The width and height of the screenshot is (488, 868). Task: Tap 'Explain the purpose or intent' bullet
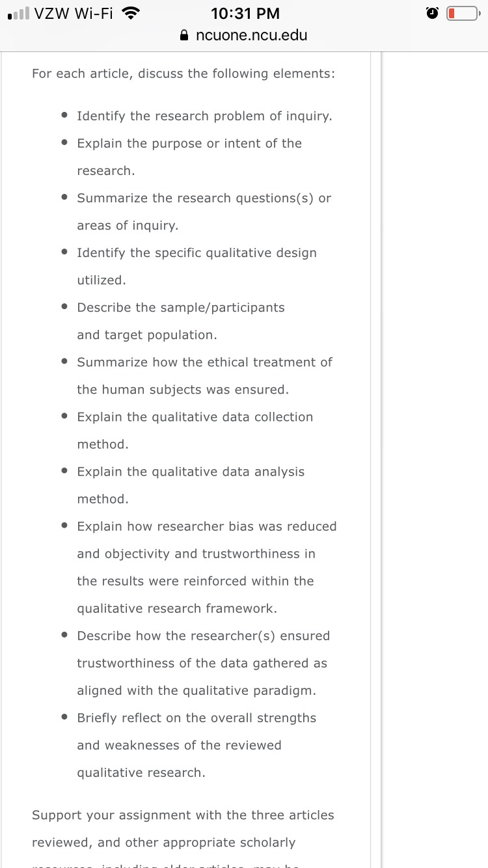189,157
